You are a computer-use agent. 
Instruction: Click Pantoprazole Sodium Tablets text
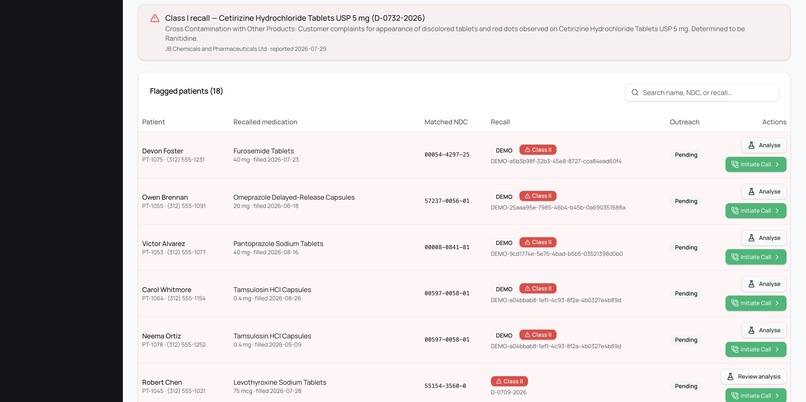[x=278, y=244]
